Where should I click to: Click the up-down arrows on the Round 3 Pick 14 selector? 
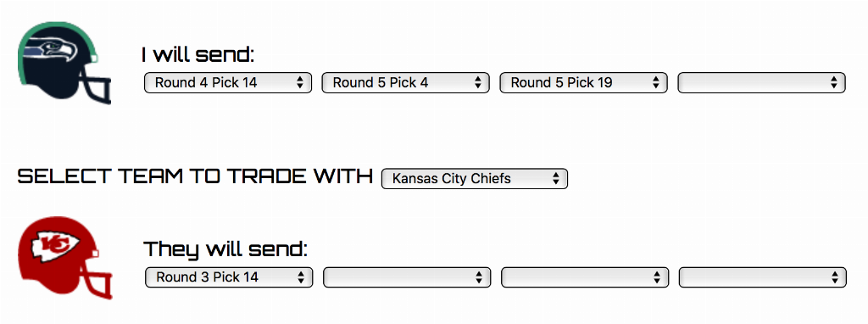click(301, 277)
